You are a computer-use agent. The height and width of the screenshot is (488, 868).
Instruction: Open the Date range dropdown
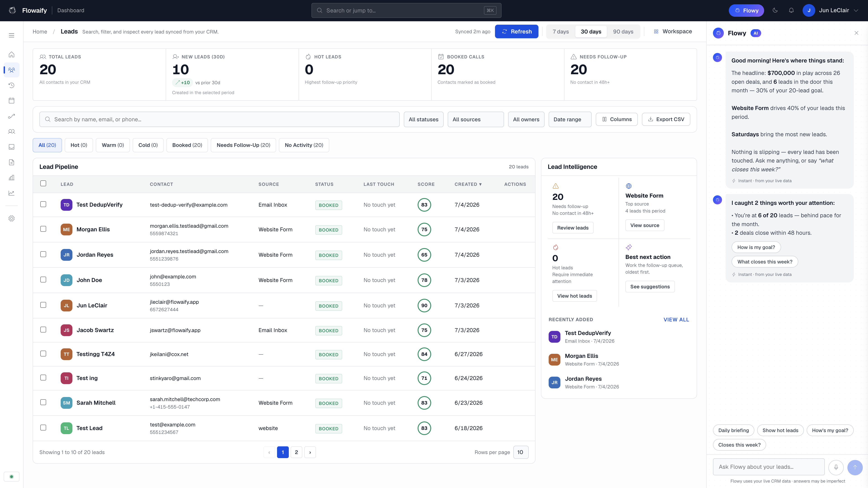tap(570, 119)
